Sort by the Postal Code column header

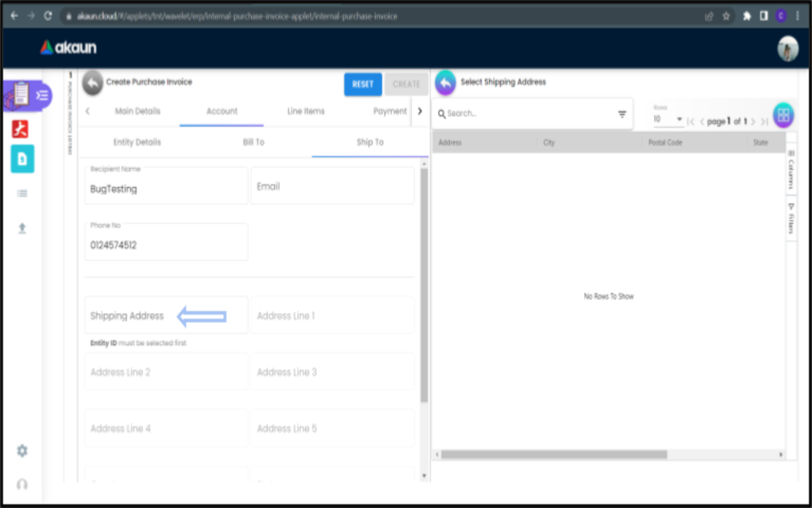[x=665, y=143]
